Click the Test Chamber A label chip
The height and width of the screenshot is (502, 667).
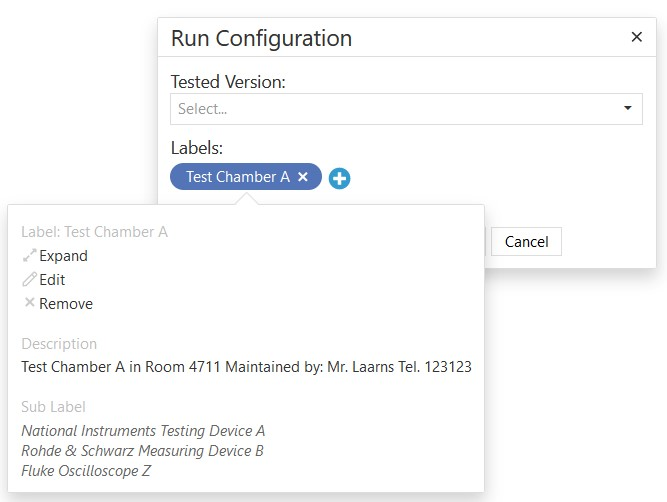point(237,177)
